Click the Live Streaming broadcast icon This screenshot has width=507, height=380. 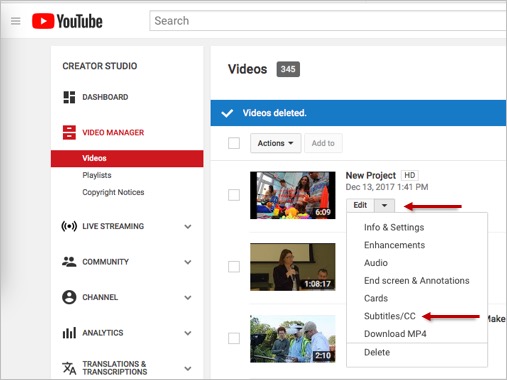[x=69, y=226]
